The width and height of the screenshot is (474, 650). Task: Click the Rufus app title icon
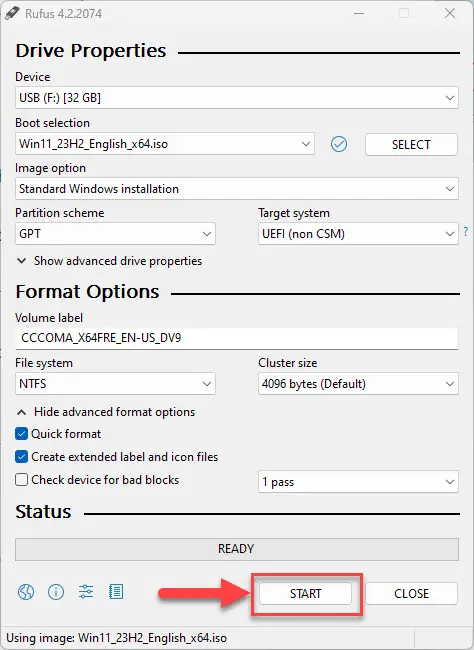click(x=12, y=13)
